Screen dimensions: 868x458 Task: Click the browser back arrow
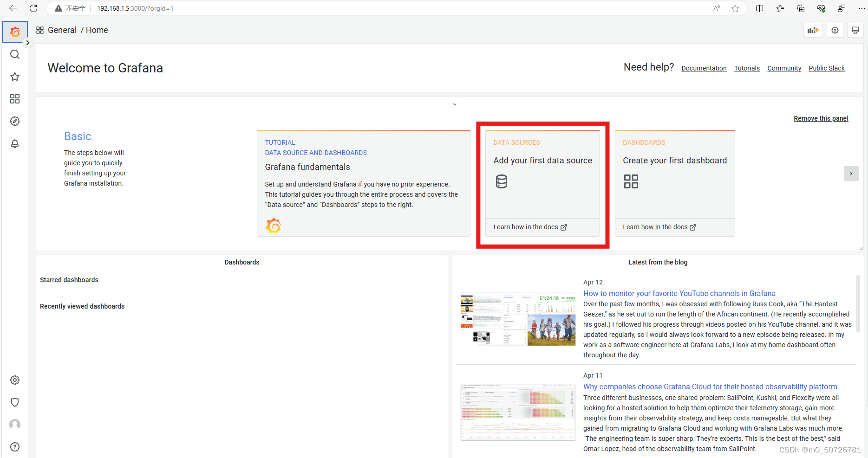click(x=13, y=8)
